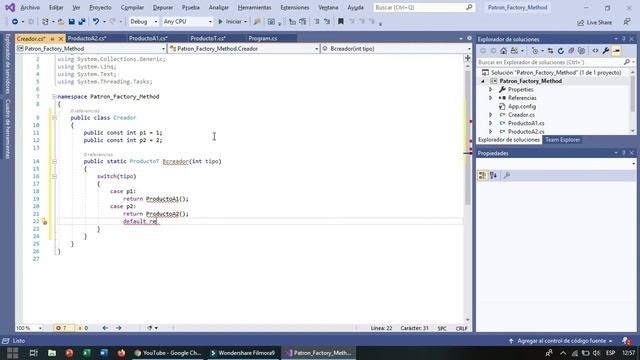Click the Save All icon

82,22
